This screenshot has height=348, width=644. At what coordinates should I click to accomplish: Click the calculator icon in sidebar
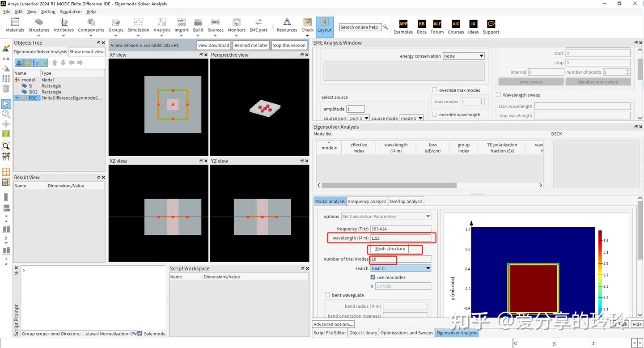tap(6, 182)
